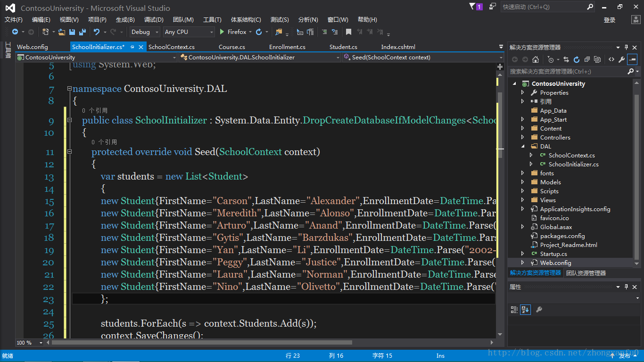Collapse the Seed method outlining box
This screenshot has width=644, height=362.
pyautogui.click(x=69, y=152)
